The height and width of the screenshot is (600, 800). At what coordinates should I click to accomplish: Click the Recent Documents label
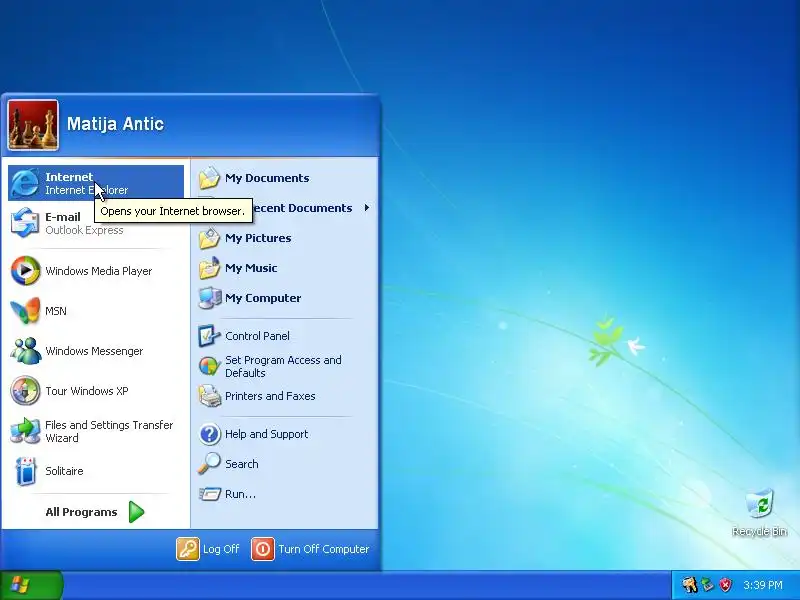coord(303,208)
